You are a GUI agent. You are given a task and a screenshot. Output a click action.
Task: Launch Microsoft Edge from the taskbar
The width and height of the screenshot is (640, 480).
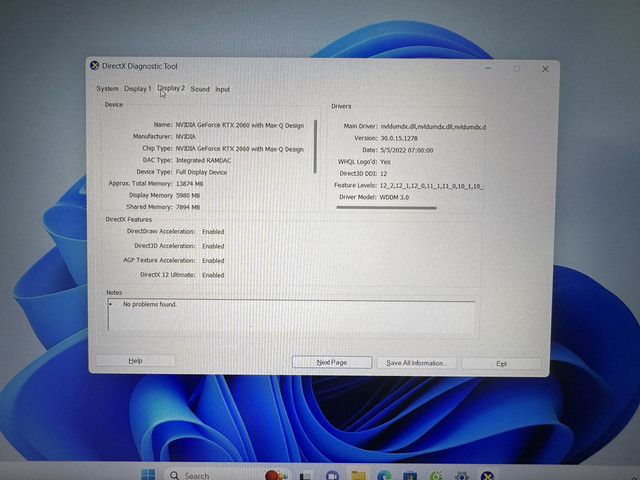pyautogui.click(x=384, y=476)
